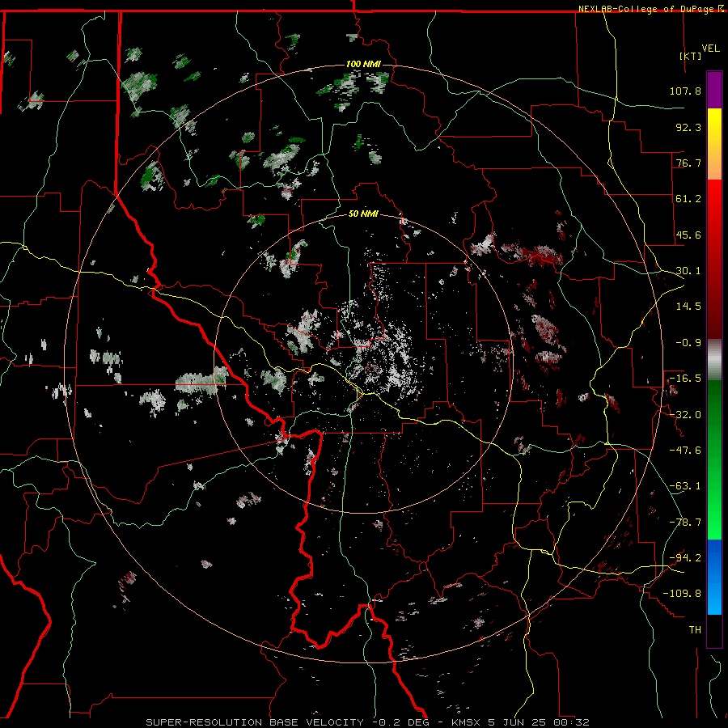This screenshot has height=728, width=728.
Task: Select the -109.8 legend value
Action: [x=683, y=594]
